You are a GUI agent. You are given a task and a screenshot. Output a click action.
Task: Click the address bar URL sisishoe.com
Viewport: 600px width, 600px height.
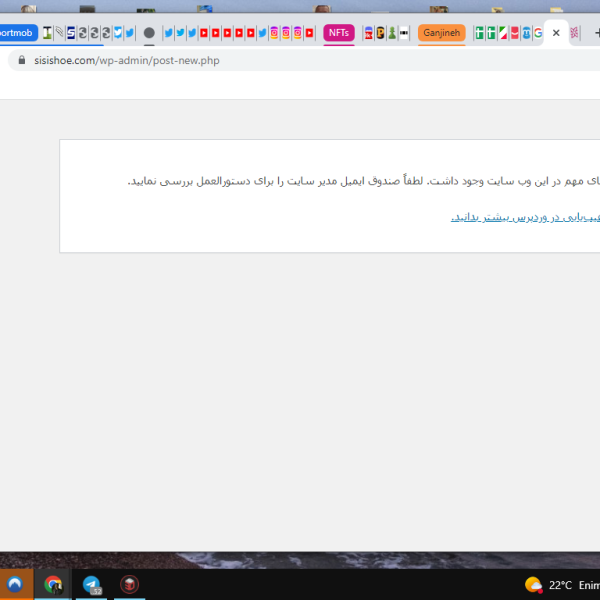coord(126,60)
